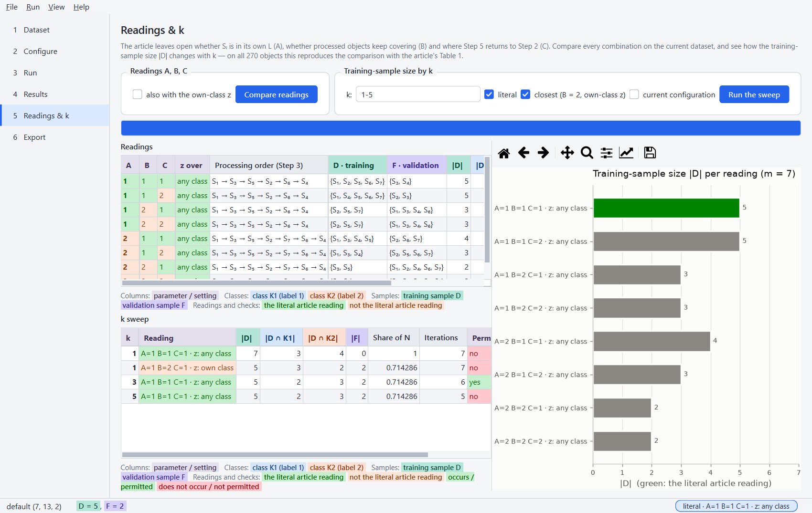The image size is (812, 513).
Task: Enable the 'current configuration' checkbox
Action: tap(634, 94)
